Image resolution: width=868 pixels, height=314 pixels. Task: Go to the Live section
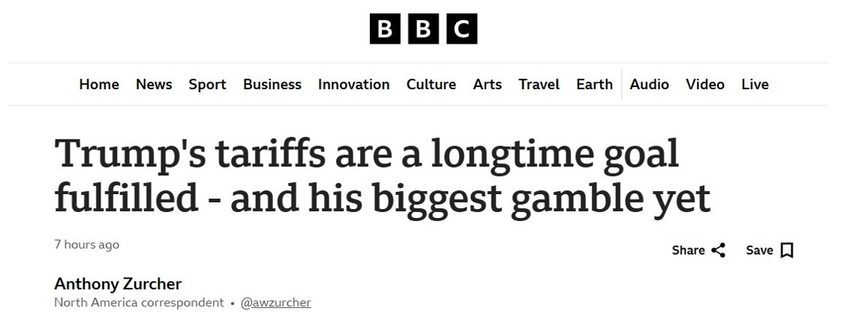point(755,85)
